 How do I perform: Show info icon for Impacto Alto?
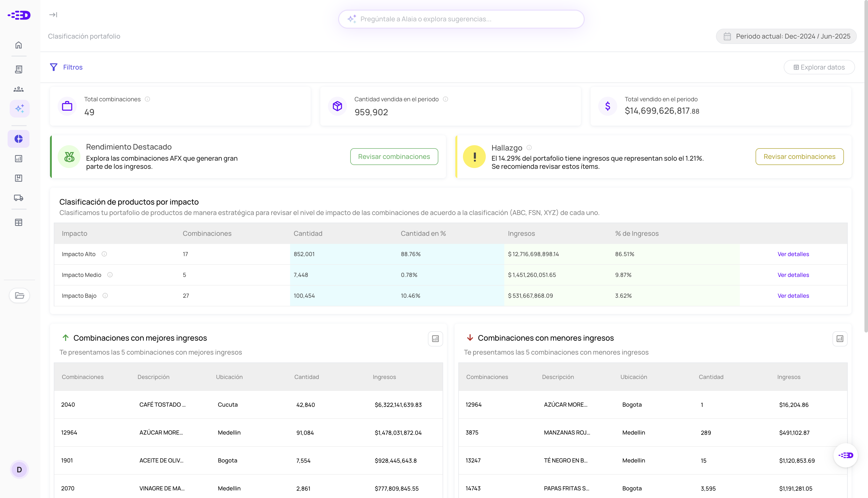(x=104, y=254)
